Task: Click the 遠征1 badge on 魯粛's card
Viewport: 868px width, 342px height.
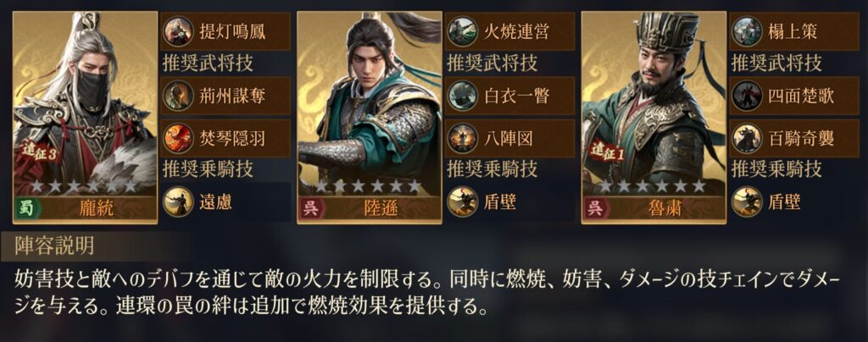Action: click(x=606, y=153)
